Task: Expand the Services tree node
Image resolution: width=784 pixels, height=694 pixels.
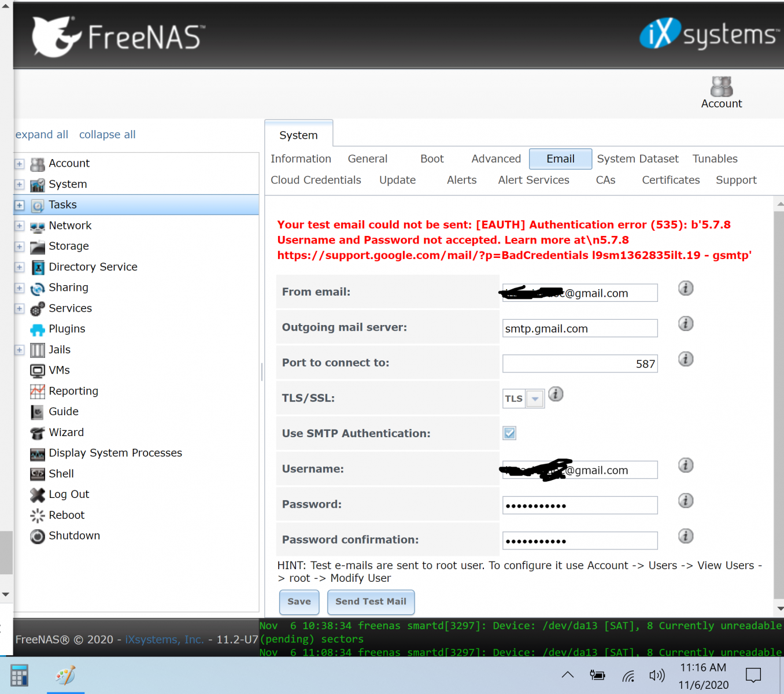Action: point(20,308)
